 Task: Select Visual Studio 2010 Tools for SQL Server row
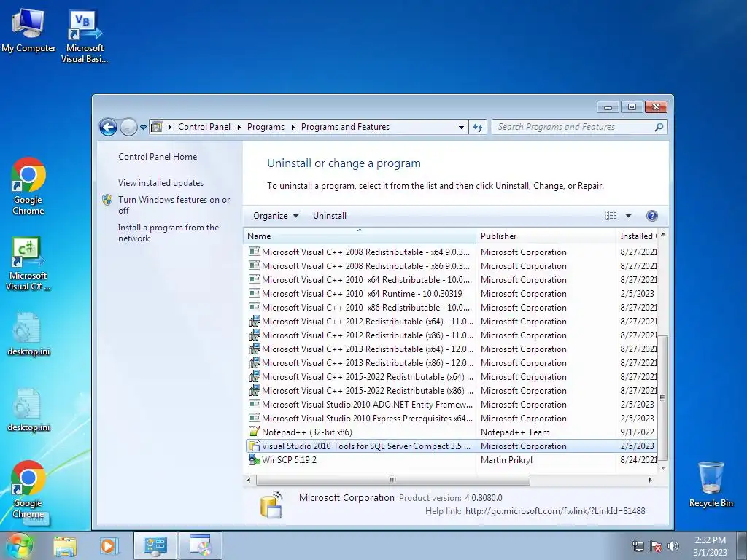451,446
